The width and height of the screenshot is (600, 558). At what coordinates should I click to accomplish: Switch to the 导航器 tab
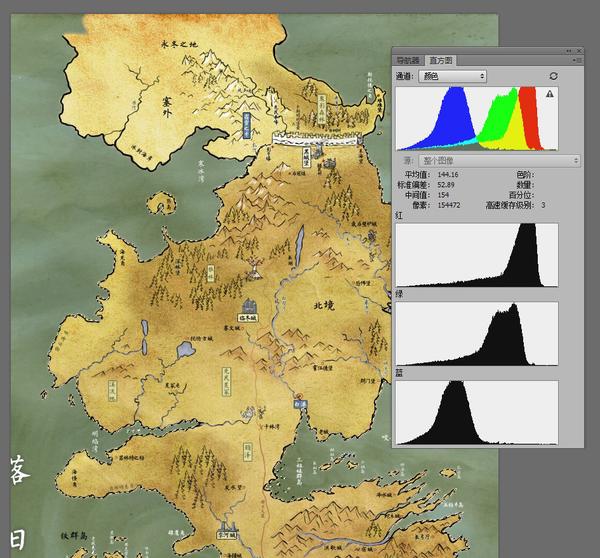point(408,60)
